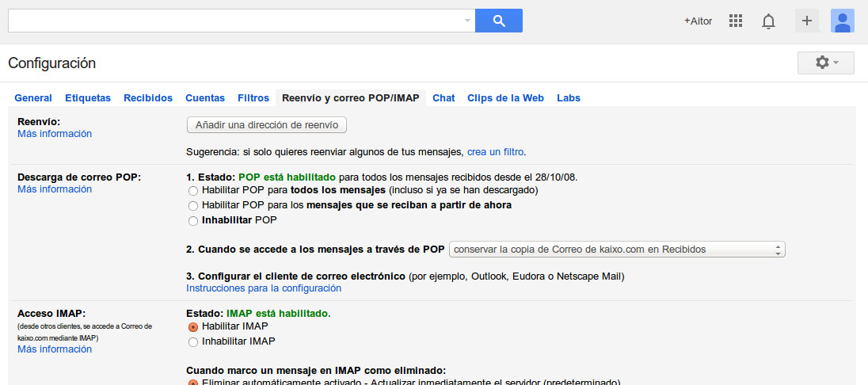Viewport: 868px width, 385px height.
Task: Click the +Aitor profile link
Action: 698,21
